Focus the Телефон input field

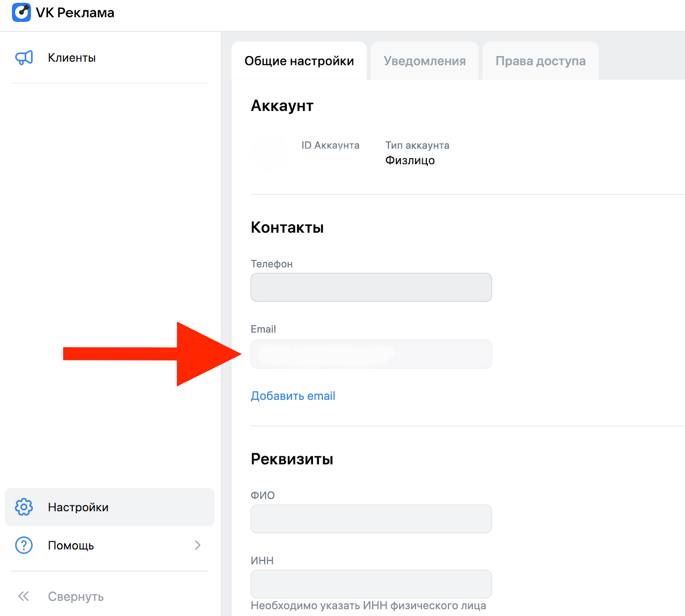pos(371,287)
